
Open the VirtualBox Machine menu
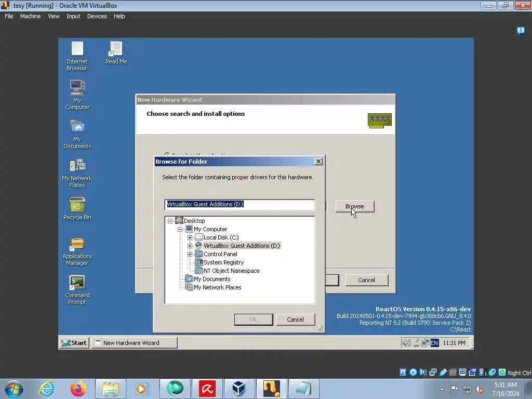[x=30, y=16]
